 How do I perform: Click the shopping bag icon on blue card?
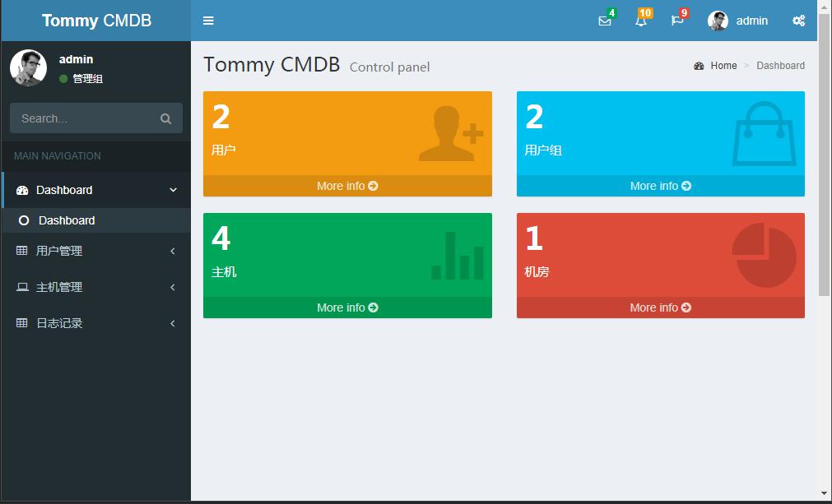tap(765, 134)
